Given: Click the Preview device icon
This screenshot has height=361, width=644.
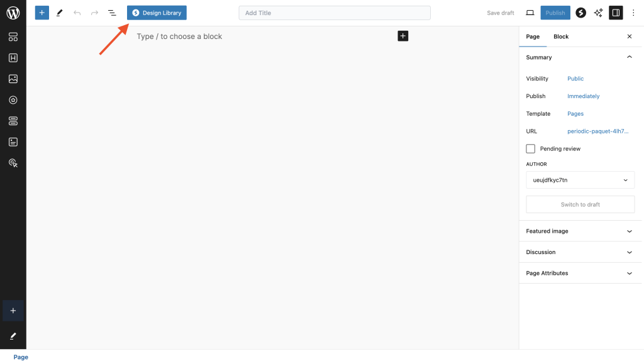Looking at the screenshot, I should click(x=530, y=13).
